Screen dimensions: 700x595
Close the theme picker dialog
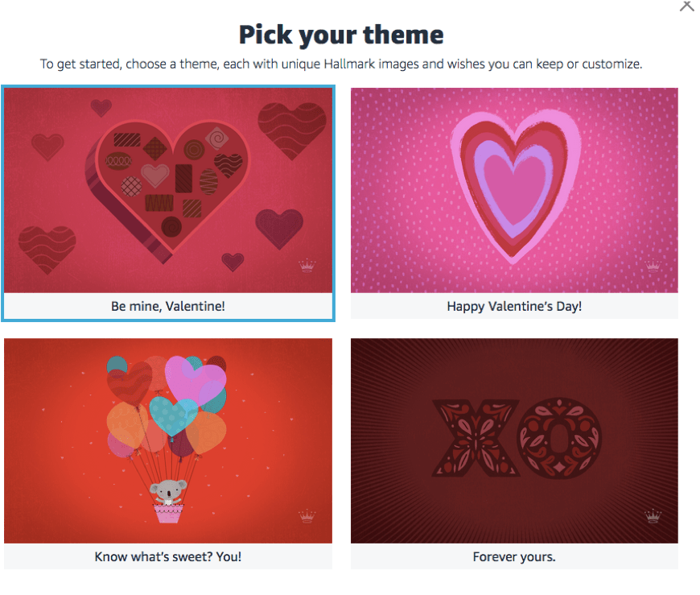pyautogui.click(x=686, y=5)
